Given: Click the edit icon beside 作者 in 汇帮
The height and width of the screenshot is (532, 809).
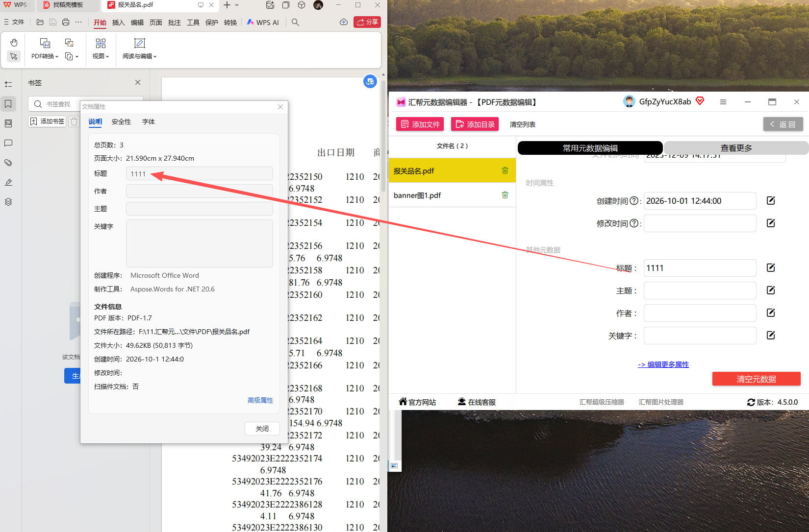Looking at the screenshot, I should click(771, 313).
